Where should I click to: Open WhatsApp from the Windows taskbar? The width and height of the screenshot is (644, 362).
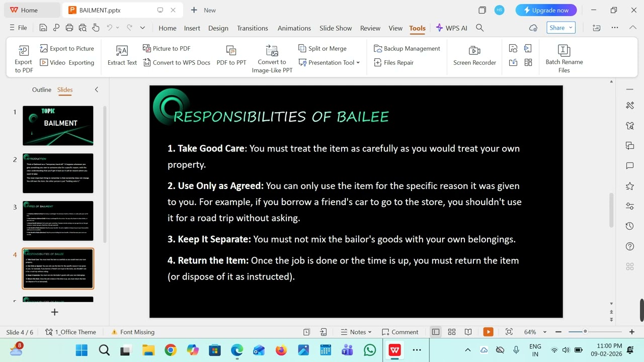[x=370, y=350]
